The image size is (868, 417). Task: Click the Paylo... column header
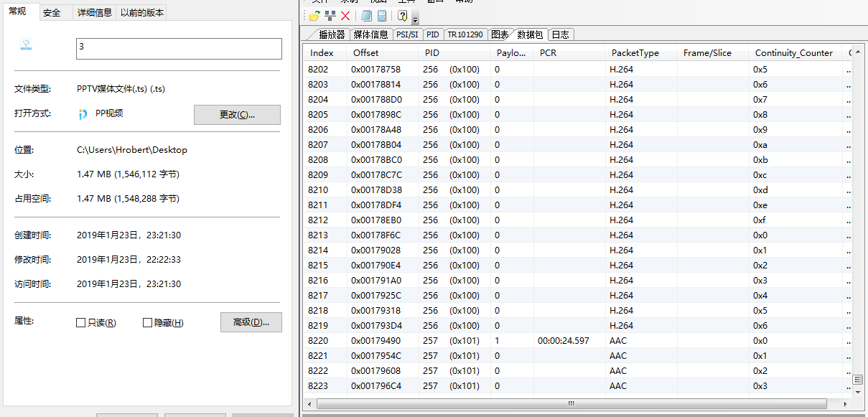pyautogui.click(x=512, y=52)
